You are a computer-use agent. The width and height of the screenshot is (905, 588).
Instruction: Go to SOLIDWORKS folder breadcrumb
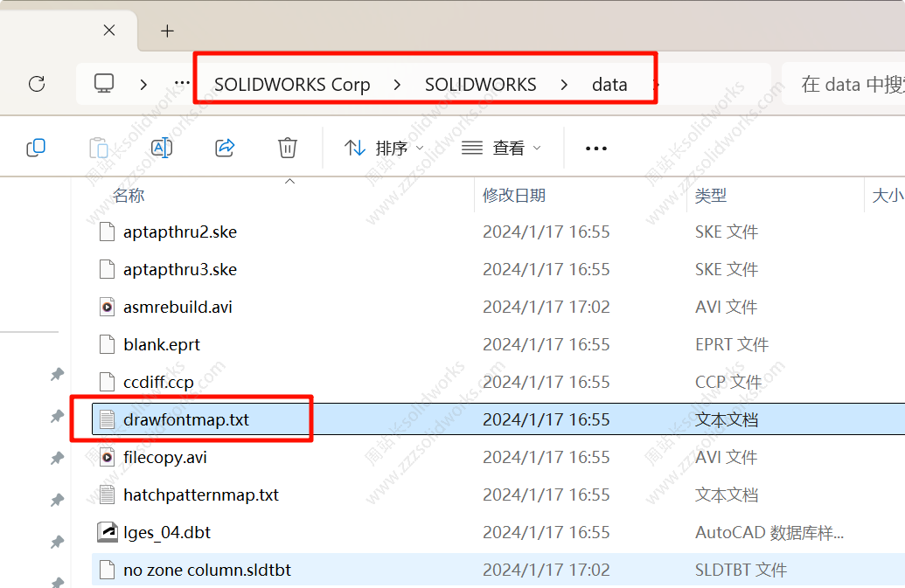tap(481, 85)
